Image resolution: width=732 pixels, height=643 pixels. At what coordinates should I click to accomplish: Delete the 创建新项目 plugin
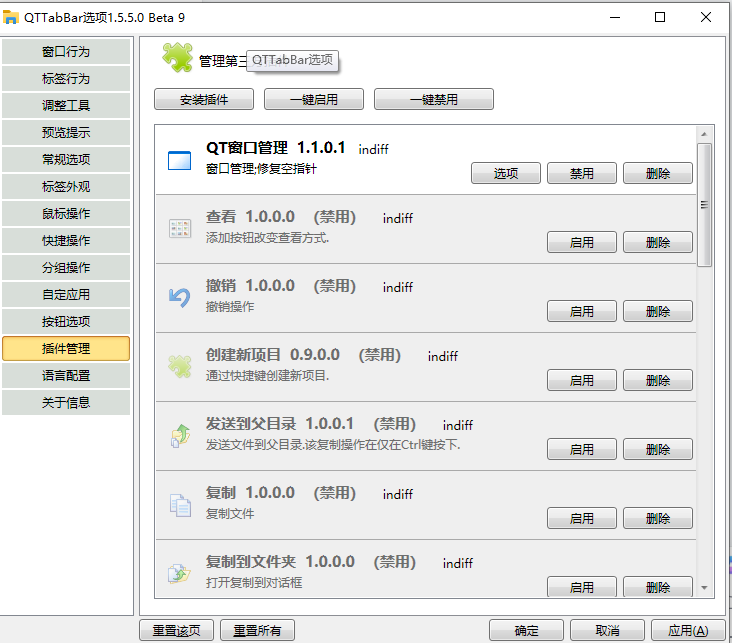(x=658, y=380)
